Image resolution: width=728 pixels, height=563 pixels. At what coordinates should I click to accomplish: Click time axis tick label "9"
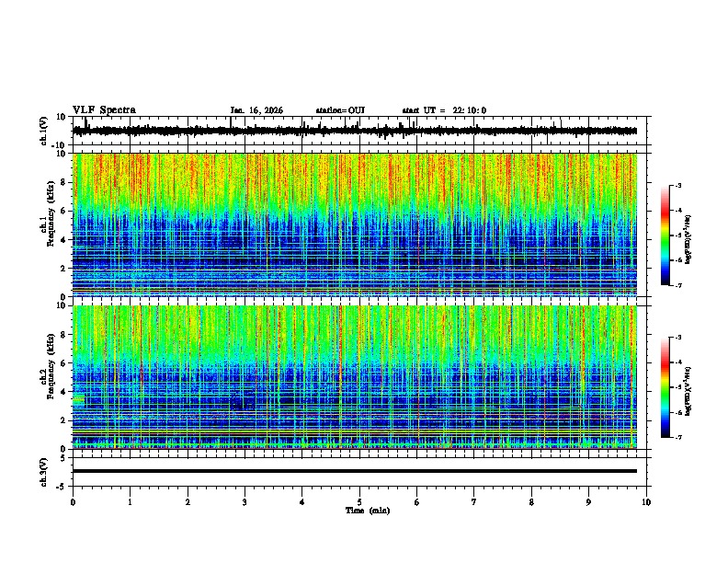coord(588,502)
